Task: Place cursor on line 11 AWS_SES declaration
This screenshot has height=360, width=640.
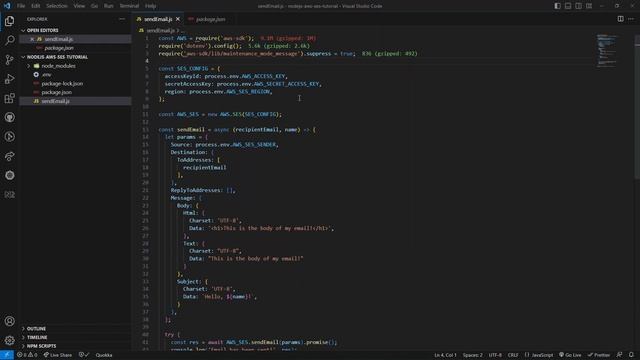Action: tap(220, 114)
